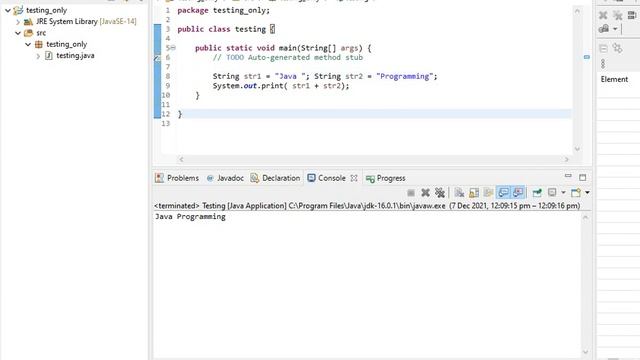The width and height of the screenshot is (640, 360).
Task: Click the overview ruler task marker
Action: 587,57
